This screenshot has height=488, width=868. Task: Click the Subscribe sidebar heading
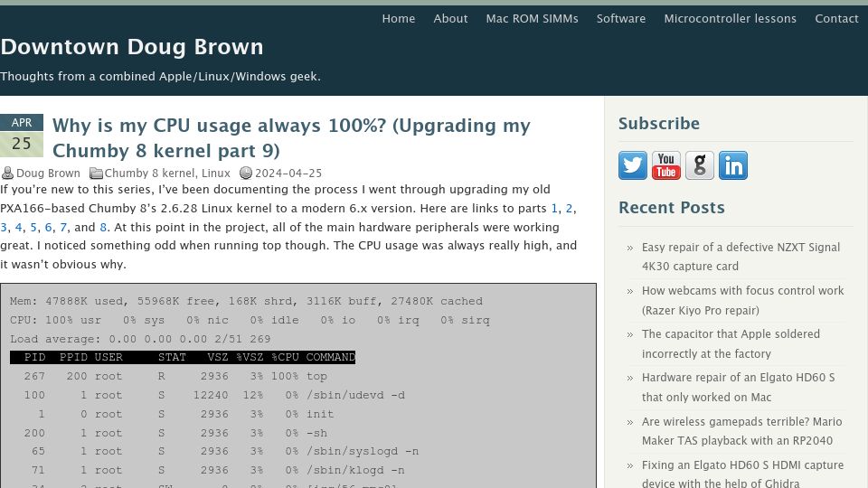[x=659, y=124]
